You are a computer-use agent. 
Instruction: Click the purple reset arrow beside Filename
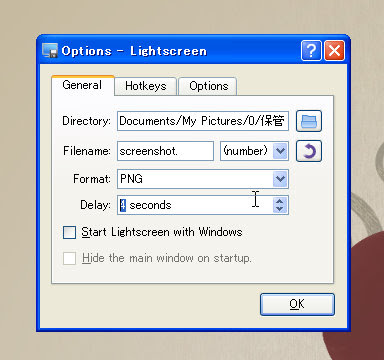point(309,151)
